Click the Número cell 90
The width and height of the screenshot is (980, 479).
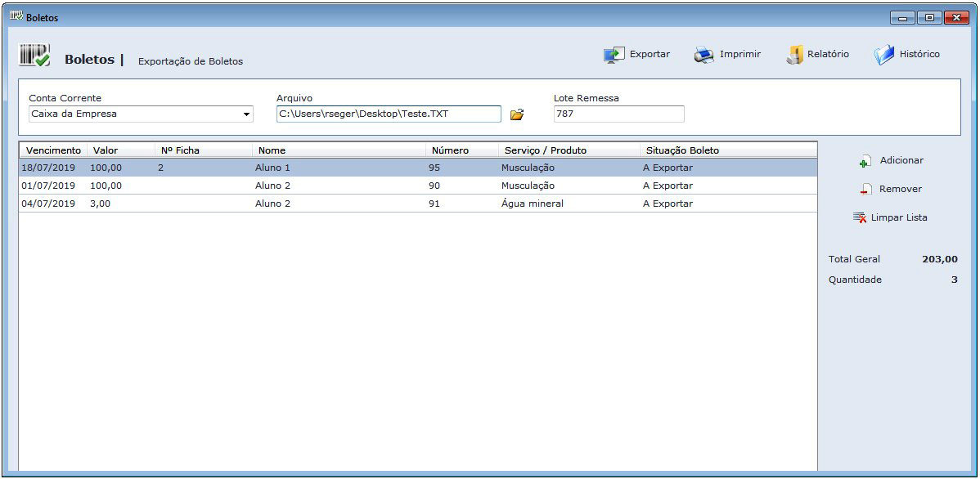(x=434, y=186)
